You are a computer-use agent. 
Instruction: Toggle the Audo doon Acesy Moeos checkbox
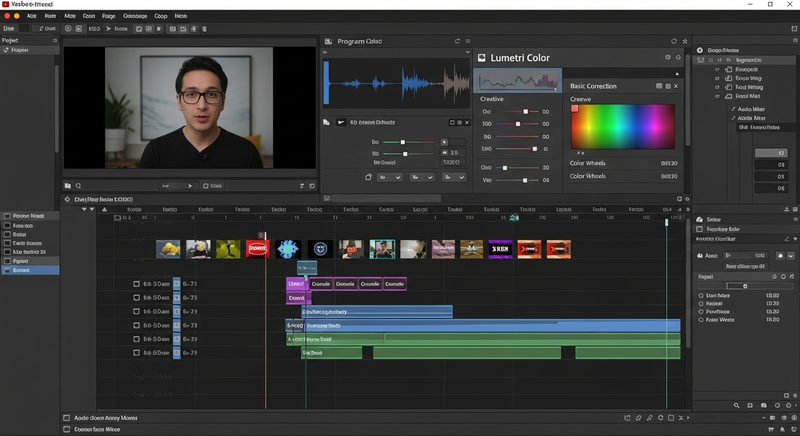pos(66,418)
